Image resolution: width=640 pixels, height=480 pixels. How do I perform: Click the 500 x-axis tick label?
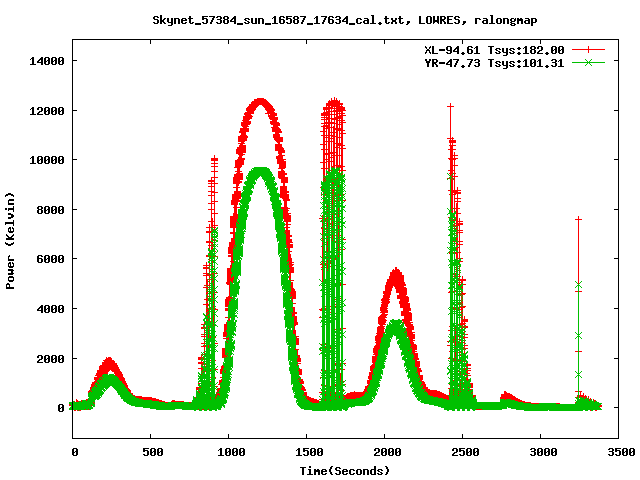[x=153, y=452]
